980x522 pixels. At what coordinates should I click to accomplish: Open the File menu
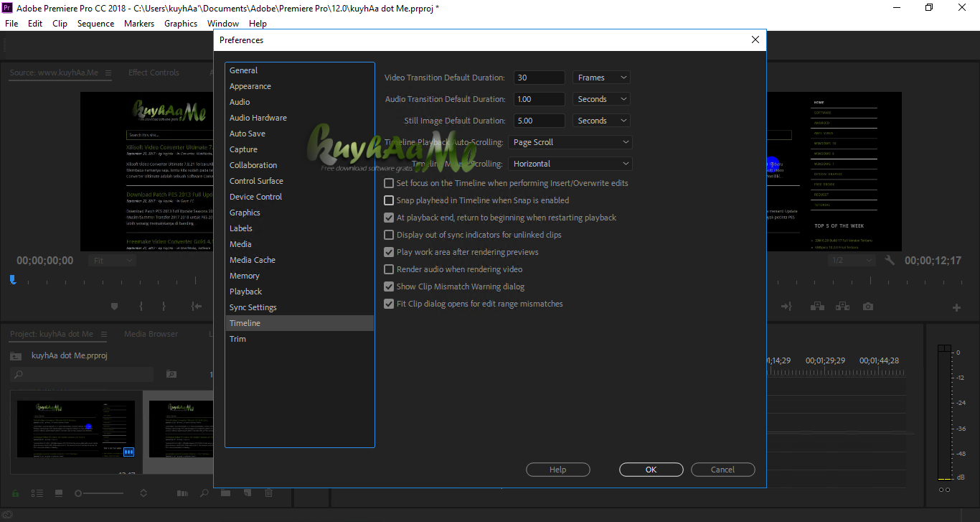click(11, 24)
